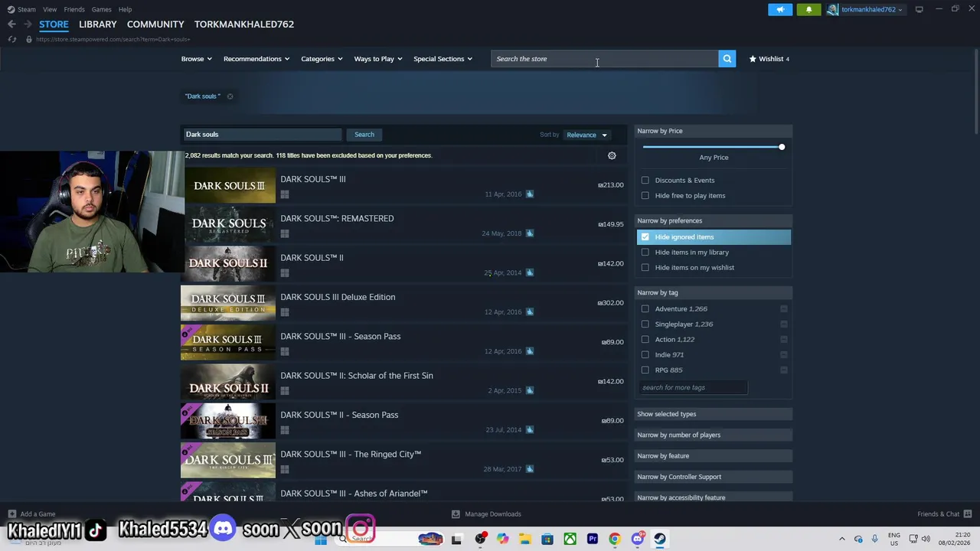
Task: Open the torkmankhaled762 account dropdown
Action: (x=872, y=9)
